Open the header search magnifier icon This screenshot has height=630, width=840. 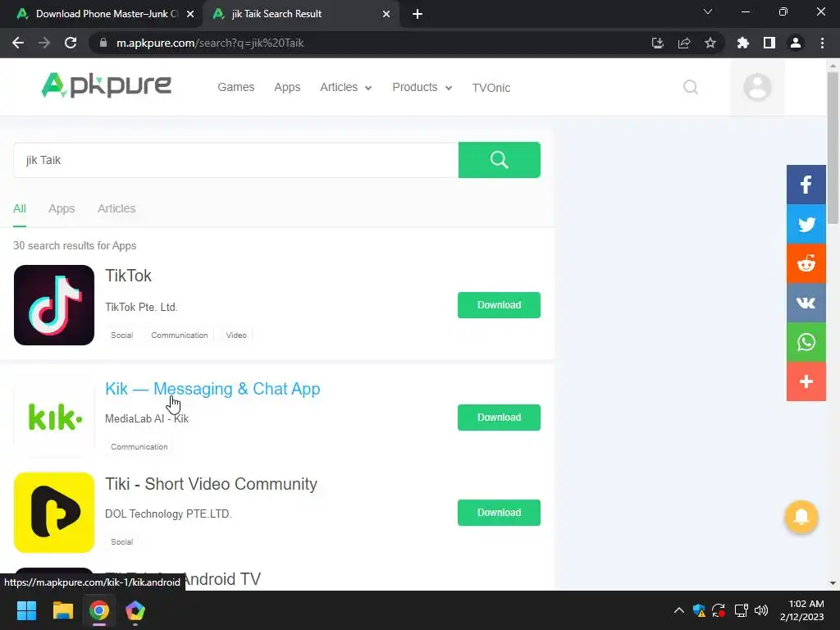tap(691, 87)
